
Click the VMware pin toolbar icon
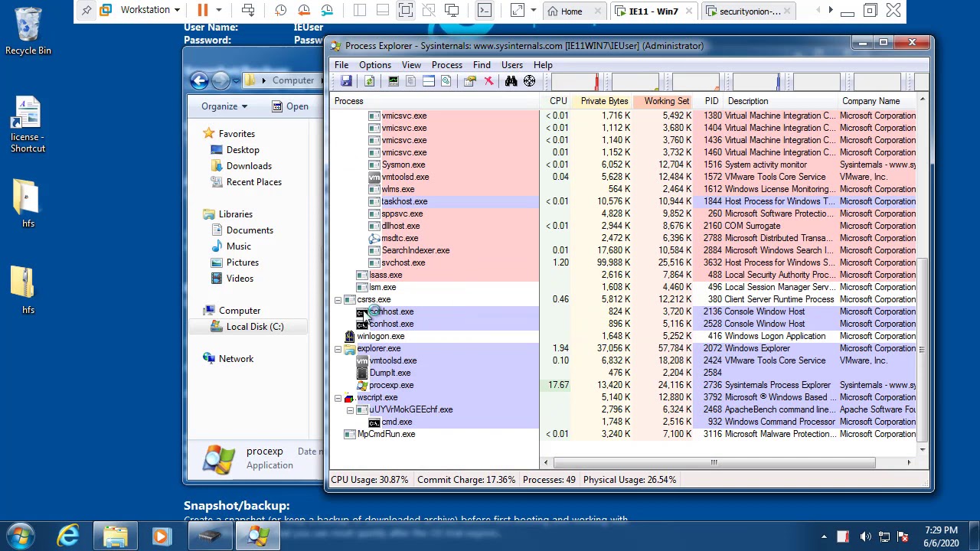point(87,10)
